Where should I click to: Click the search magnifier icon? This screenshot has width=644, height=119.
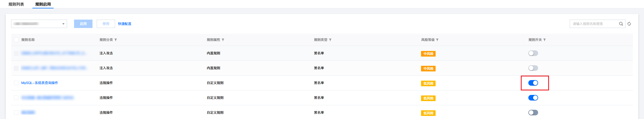621,24
